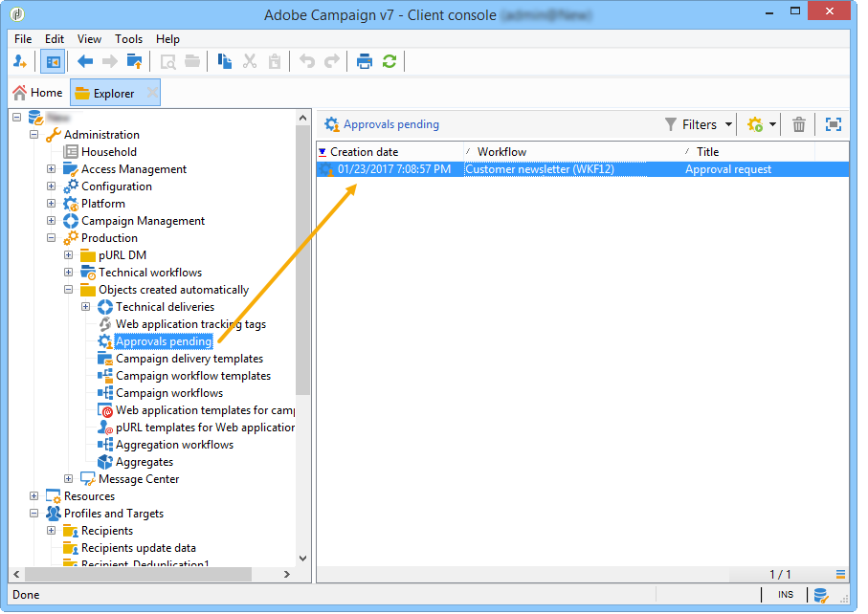
Task: Expand the Technical workflows folder
Action: click(x=68, y=273)
